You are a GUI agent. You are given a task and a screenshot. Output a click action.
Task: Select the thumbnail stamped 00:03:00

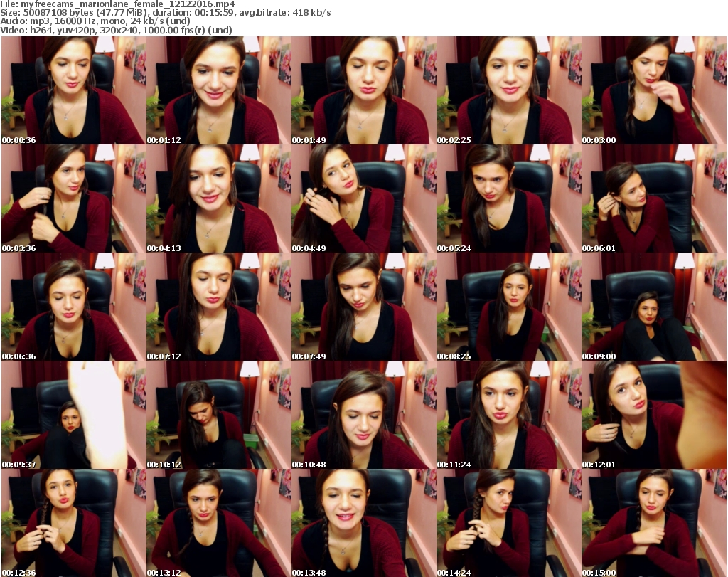654,90
